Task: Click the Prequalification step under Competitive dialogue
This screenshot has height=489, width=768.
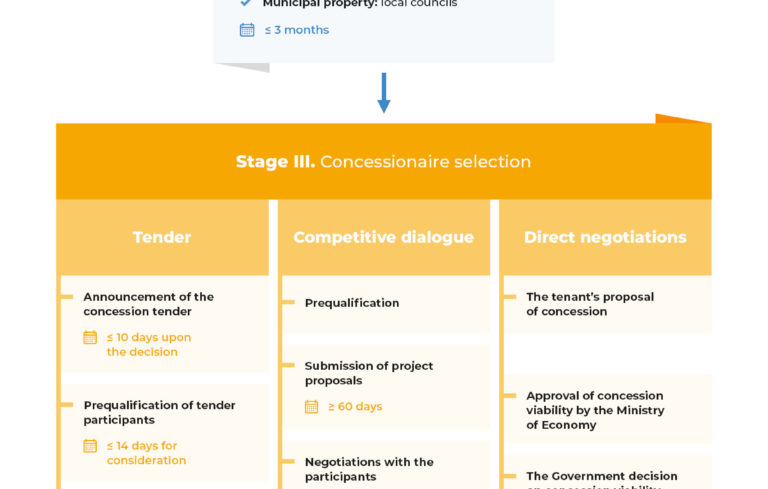Action: 352,303
